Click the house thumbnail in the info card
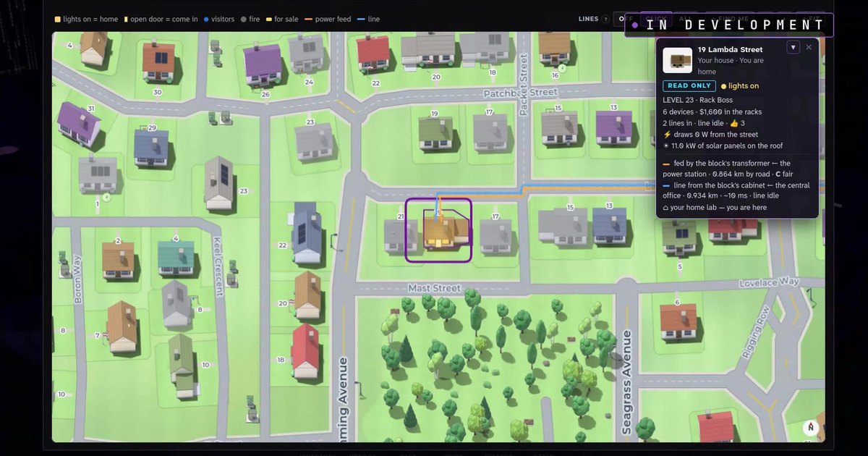The width and height of the screenshot is (868, 456). point(678,61)
